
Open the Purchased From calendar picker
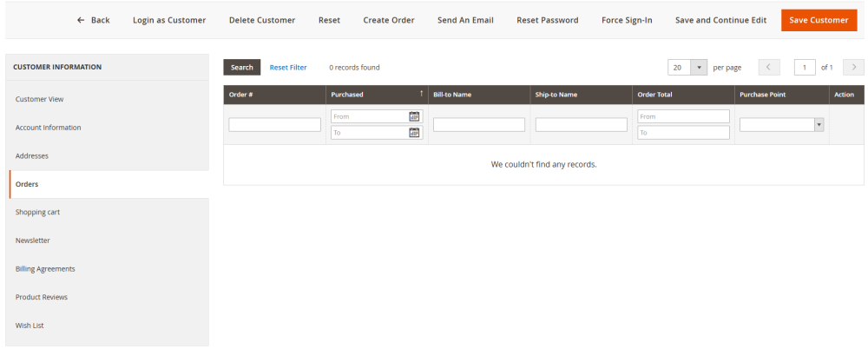[414, 116]
